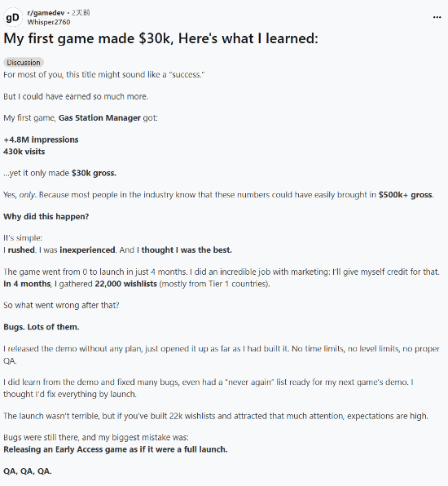This screenshot has height=486, width=448.
Task: Click the 2天前 post timestamp
Action: [81, 13]
